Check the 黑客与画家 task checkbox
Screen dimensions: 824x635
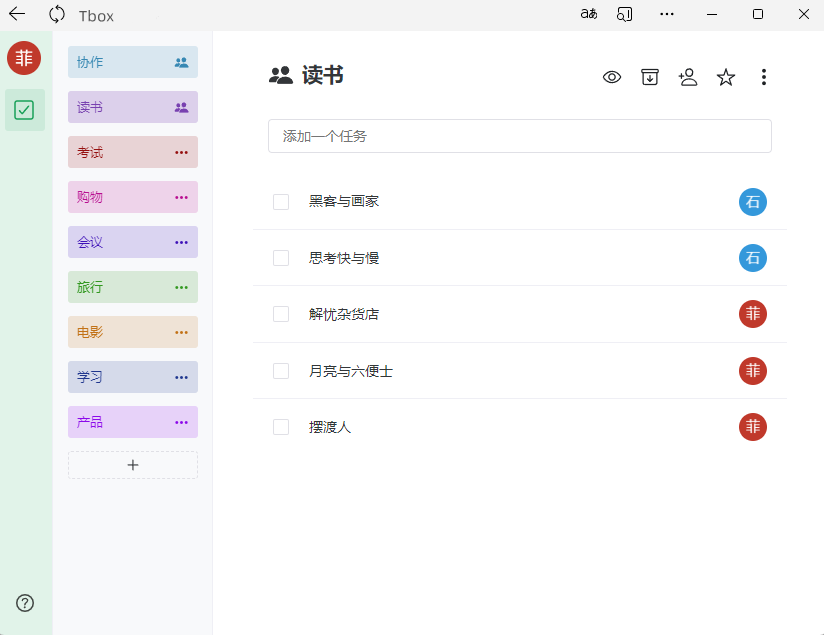(281, 202)
